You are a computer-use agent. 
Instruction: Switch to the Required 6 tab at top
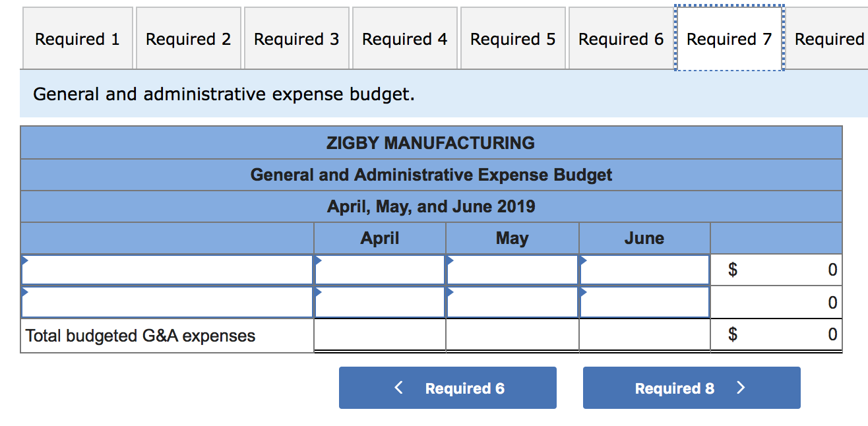pos(621,38)
